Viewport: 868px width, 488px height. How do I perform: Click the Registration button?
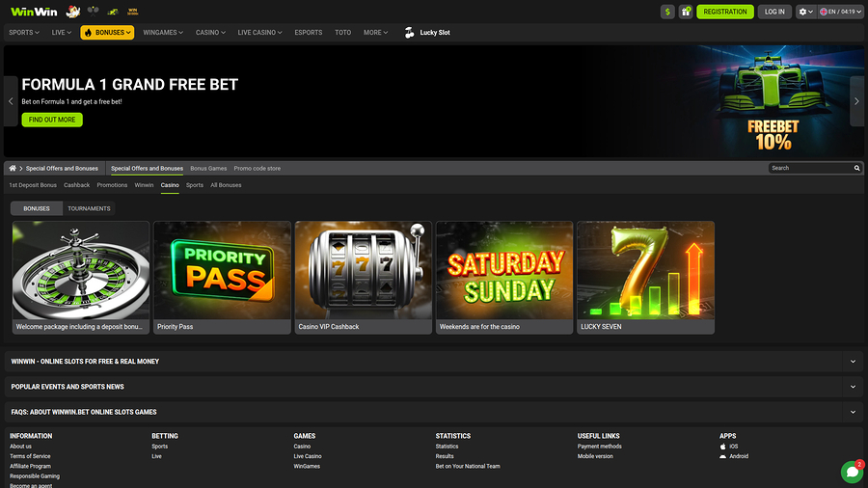click(725, 12)
